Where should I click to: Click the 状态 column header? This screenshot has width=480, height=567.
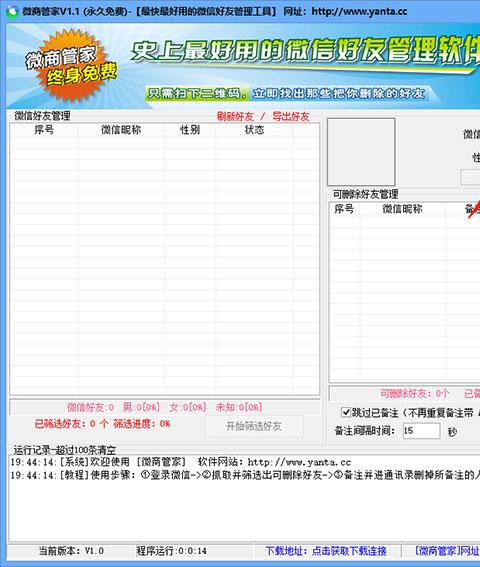click(x=254, y=130)
